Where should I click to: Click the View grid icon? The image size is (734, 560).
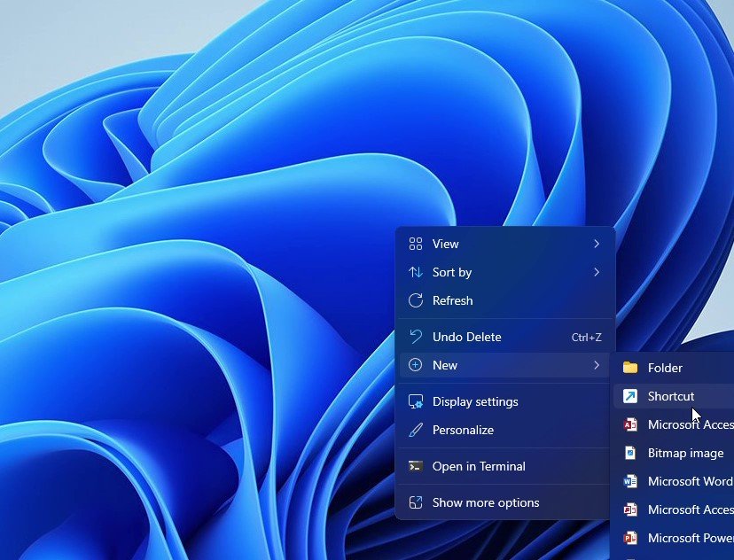point(416,243)
